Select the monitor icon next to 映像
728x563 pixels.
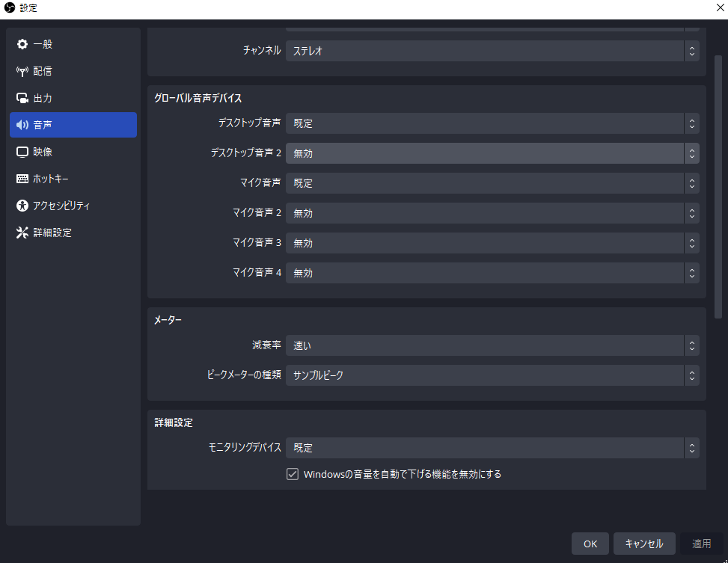tap(22, 152)
